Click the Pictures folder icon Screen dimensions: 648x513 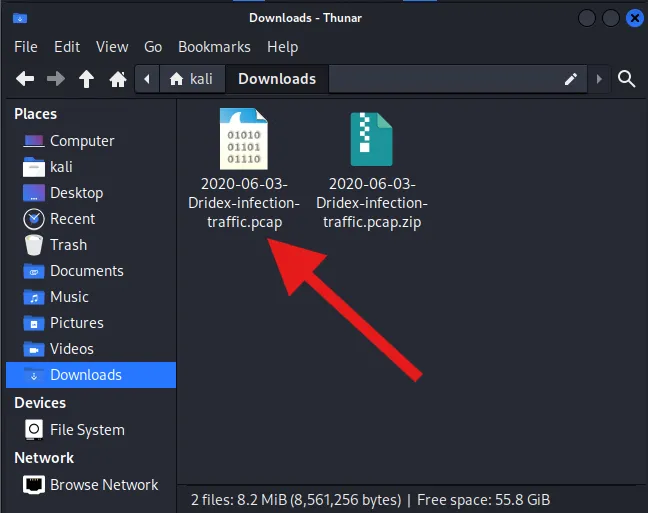click(x=34, y=323)
